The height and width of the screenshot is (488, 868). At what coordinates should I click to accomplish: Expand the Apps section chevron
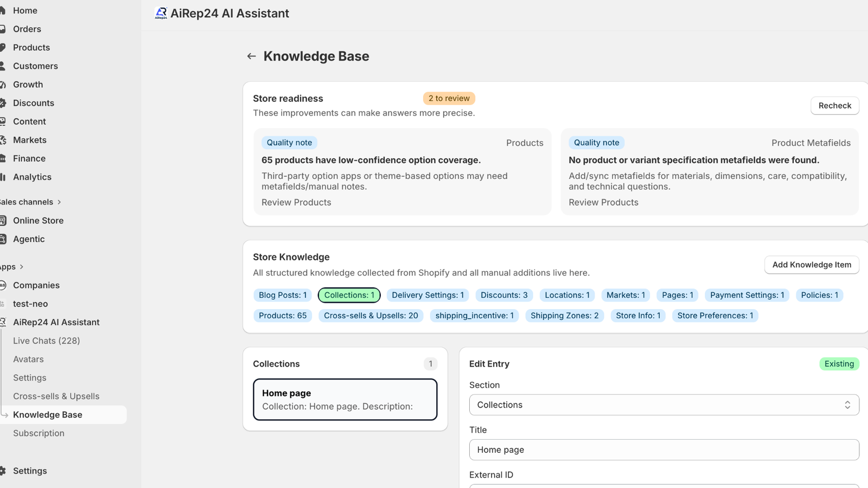click(22, 267)
